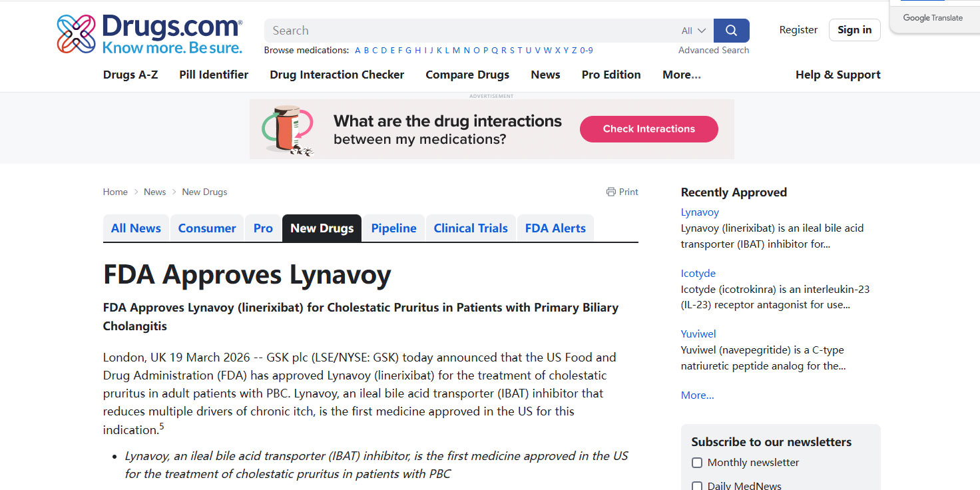This screenshot has height=490, width=980.
Task: Click the Google Translate widget
Action: (x=932, y=18)
